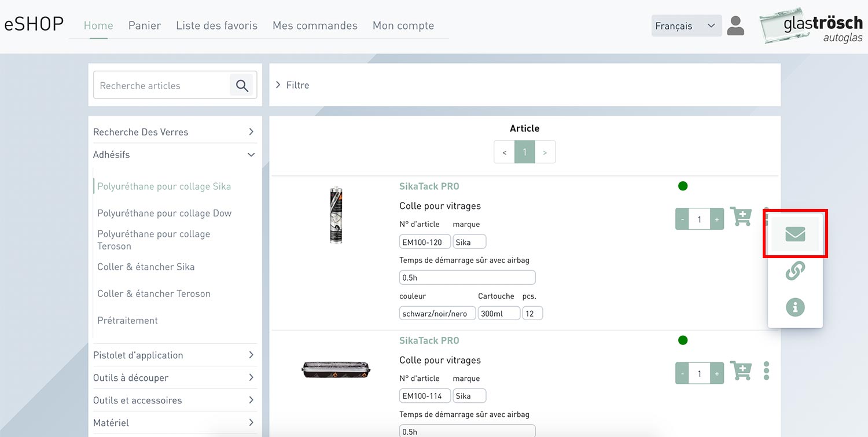Click the EM100-114 article number

click(x=425, y=396)
